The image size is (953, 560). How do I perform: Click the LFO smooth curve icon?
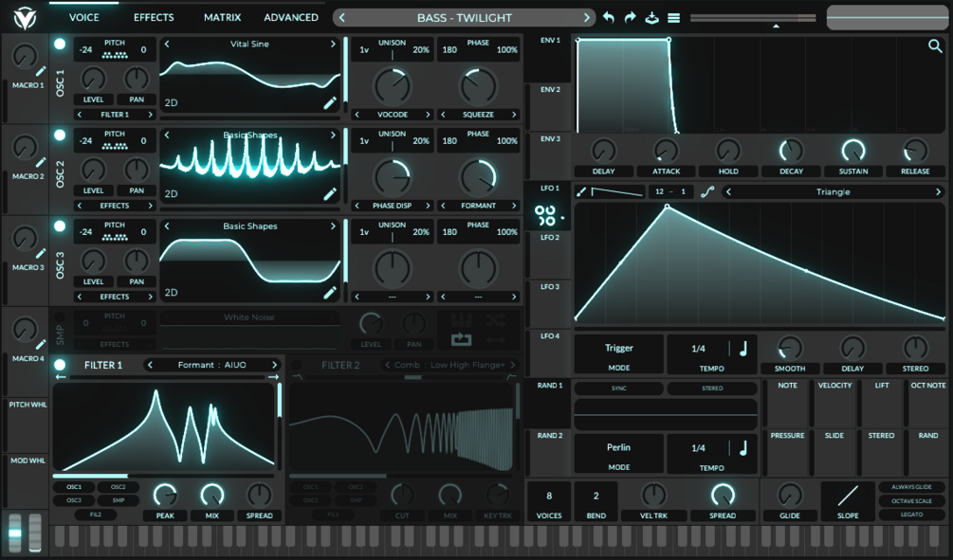(707, 192)
